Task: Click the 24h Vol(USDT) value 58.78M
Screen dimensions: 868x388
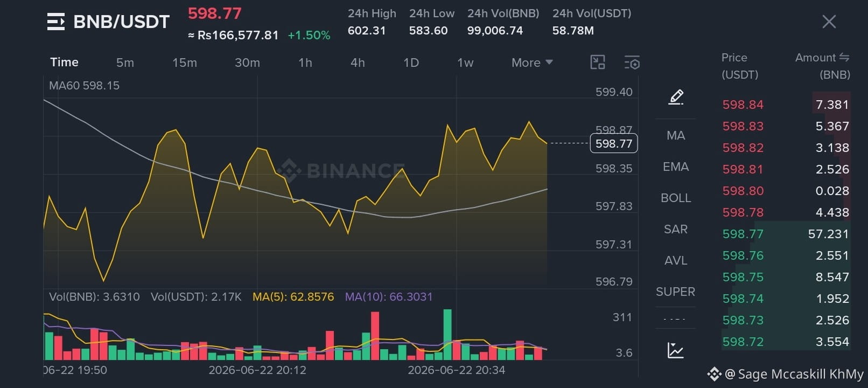Action: [x=573, y=31]
